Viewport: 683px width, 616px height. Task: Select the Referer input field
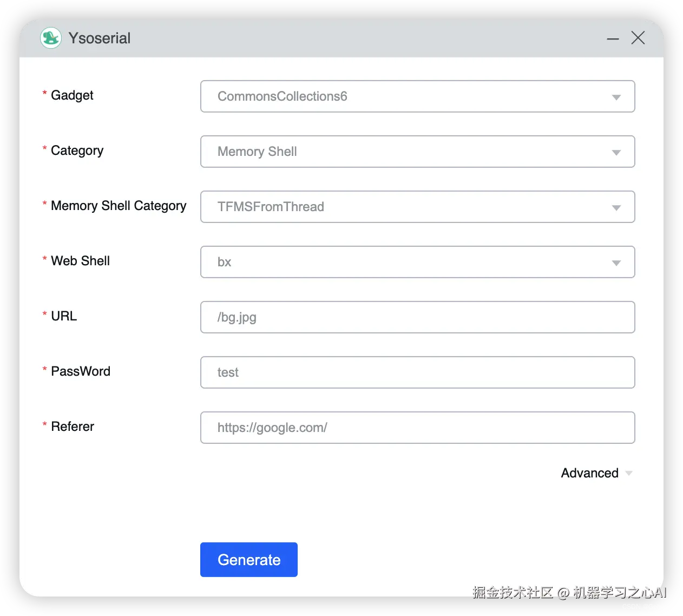pos(417,428)
